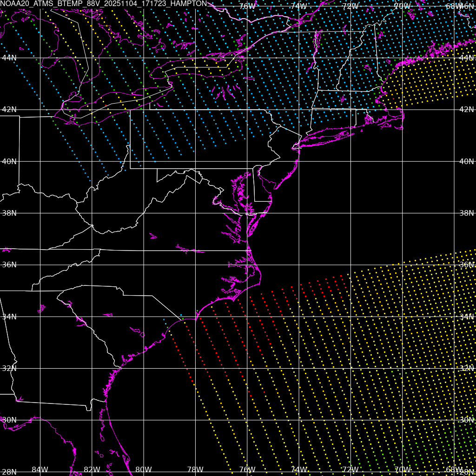Viewport: 476px width, 476px height.
Task: Click the 78W label at bottom edge
Action: 195,469
